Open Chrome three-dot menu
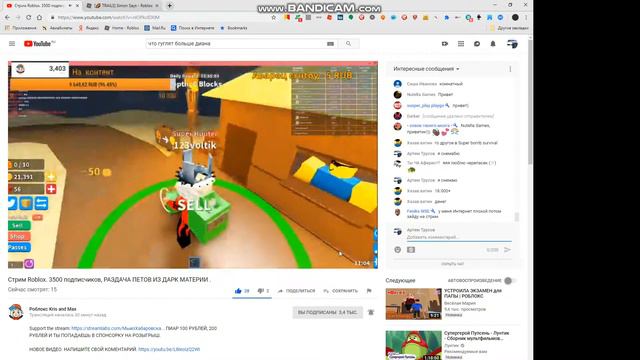 click(x=526, y=18)
